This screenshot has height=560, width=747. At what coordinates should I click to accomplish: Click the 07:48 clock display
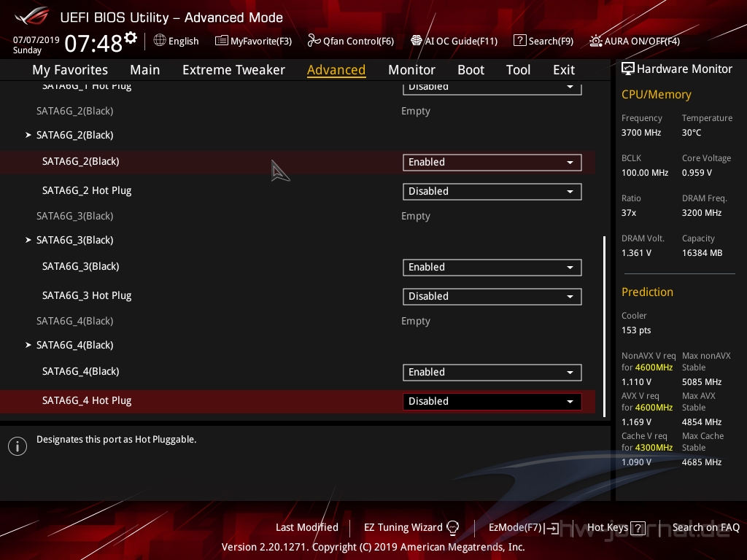(93, 43)
